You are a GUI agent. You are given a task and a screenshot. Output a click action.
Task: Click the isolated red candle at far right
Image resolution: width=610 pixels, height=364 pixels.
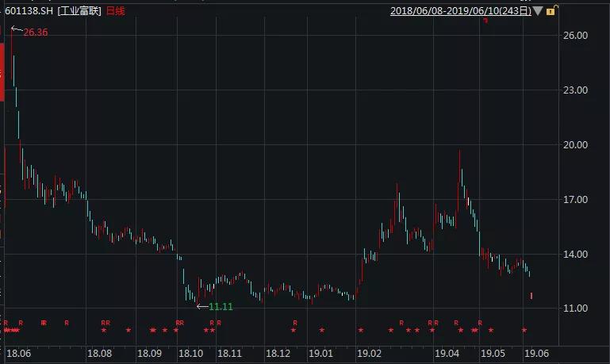[x=531, y=296]
